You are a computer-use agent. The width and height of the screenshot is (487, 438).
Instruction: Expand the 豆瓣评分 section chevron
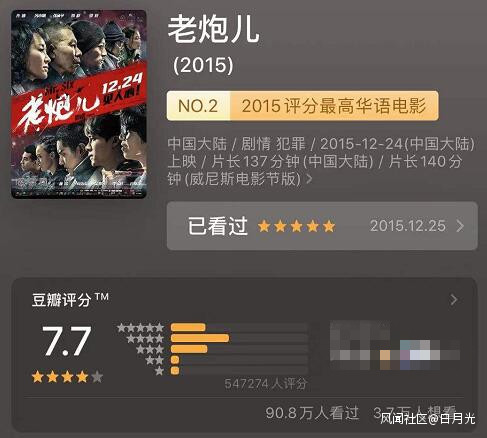(x=454, y=300)
